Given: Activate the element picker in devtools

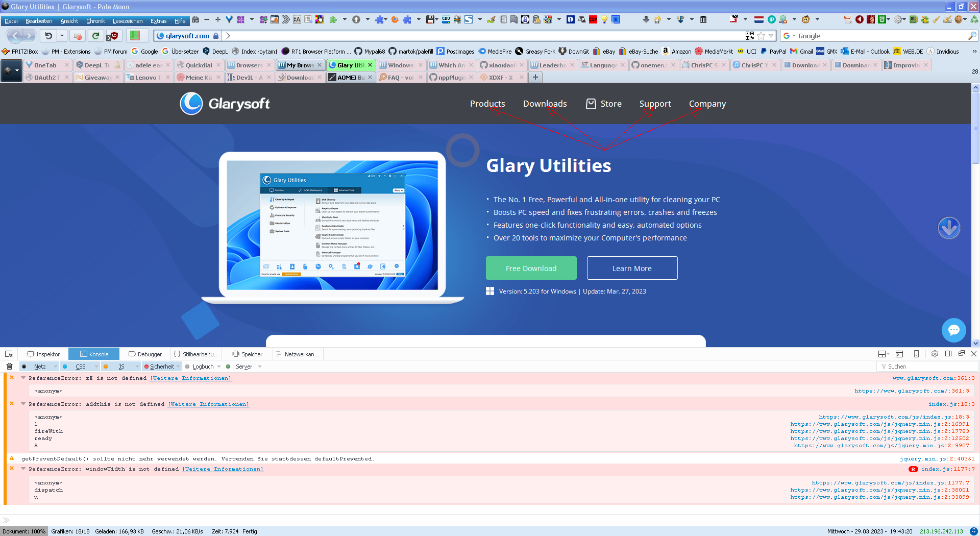Looking at the screenshot, I should 9,354.
